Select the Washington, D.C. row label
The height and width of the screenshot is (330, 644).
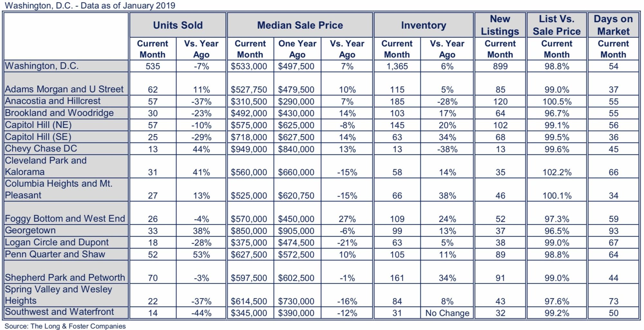point(42,66)
